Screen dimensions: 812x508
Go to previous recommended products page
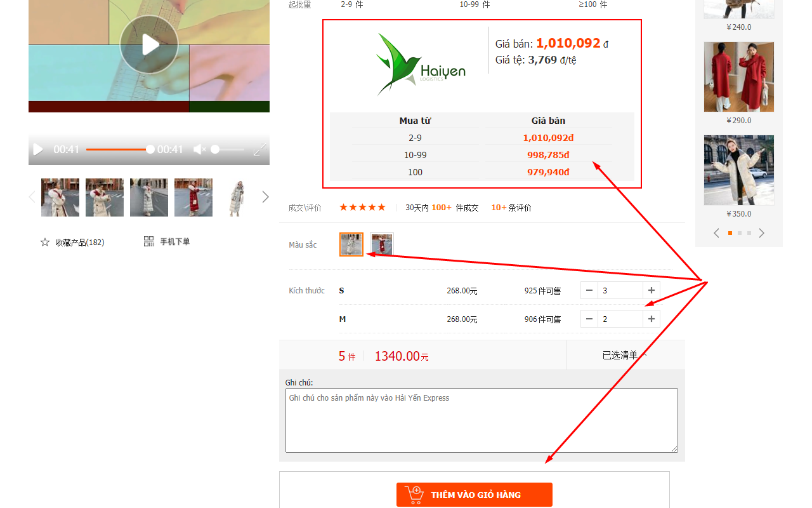(717, 233)
